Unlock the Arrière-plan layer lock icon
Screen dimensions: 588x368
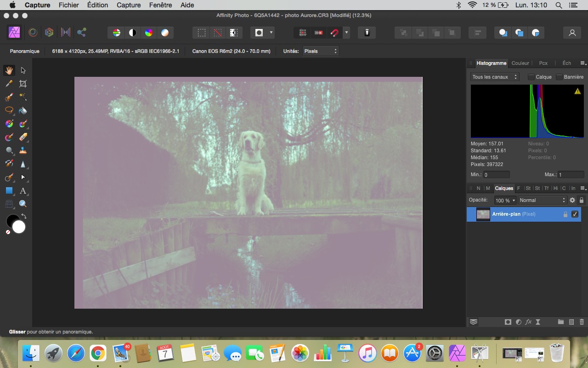point(565,214)
